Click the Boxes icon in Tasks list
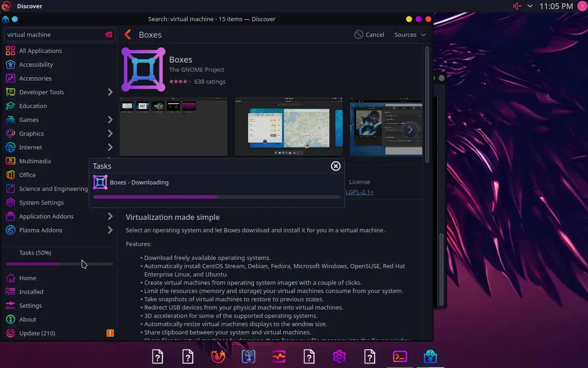Screen dimensions: 588x368 100,182
